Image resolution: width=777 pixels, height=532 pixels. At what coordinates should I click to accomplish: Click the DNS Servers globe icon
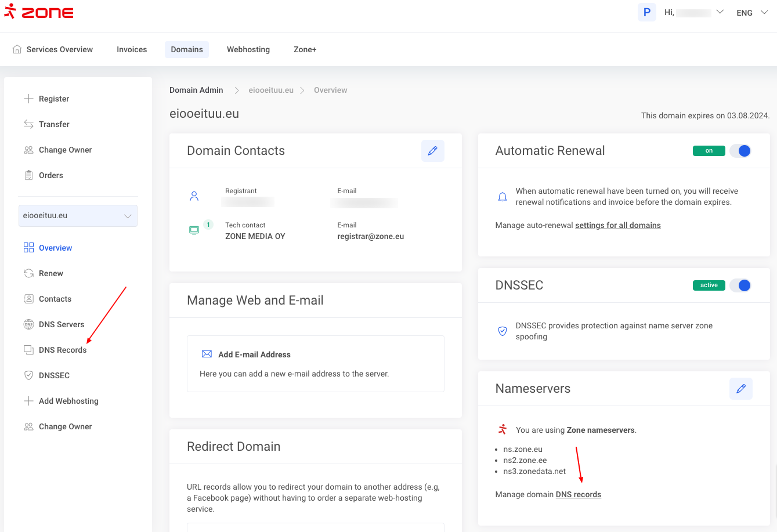pos(28,324)
